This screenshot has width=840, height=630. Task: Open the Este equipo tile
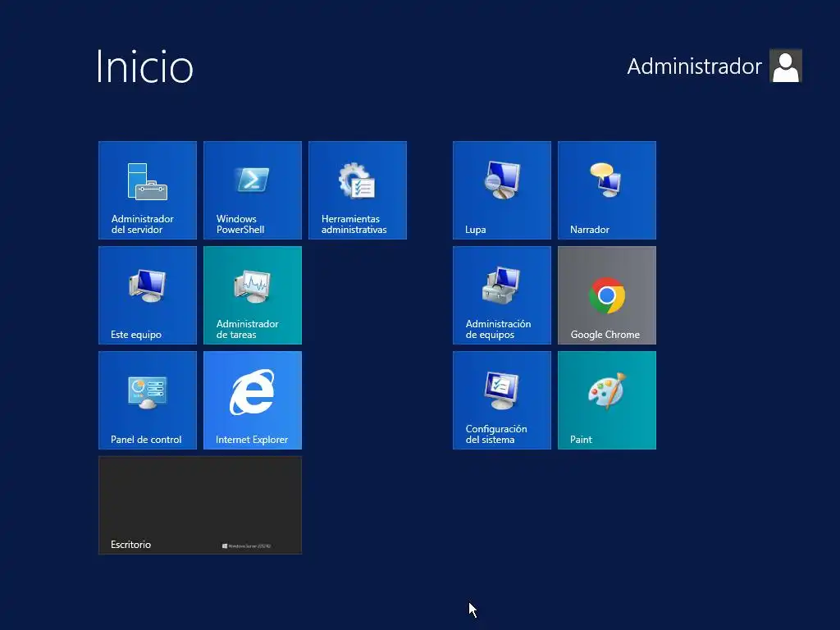(x=148, y=295)
